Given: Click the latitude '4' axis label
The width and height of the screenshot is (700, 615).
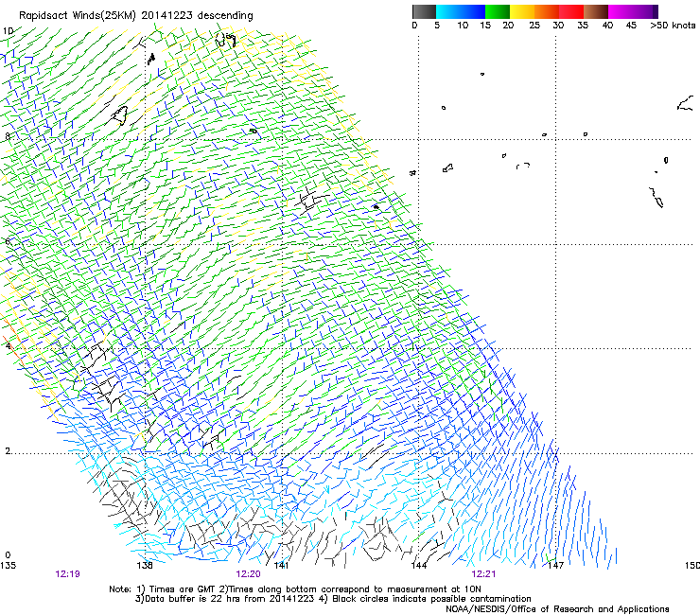Looking at the screenshot, I should (8, 345).
